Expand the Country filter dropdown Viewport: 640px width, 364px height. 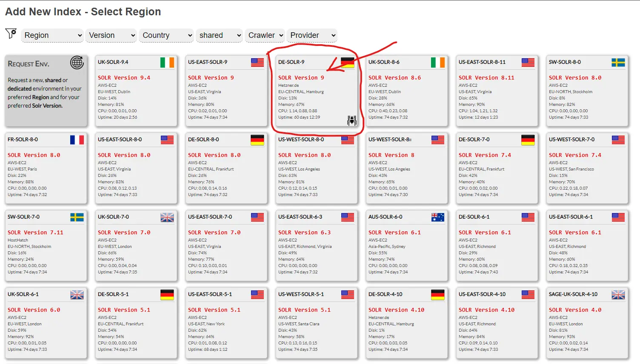click(167, 35)
